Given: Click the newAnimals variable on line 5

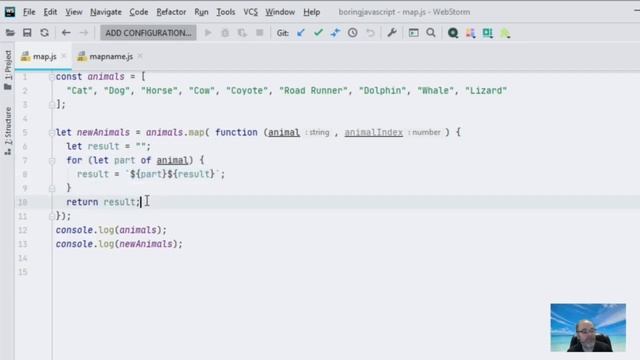Looking at the screenshot, I should click(103, 132).
